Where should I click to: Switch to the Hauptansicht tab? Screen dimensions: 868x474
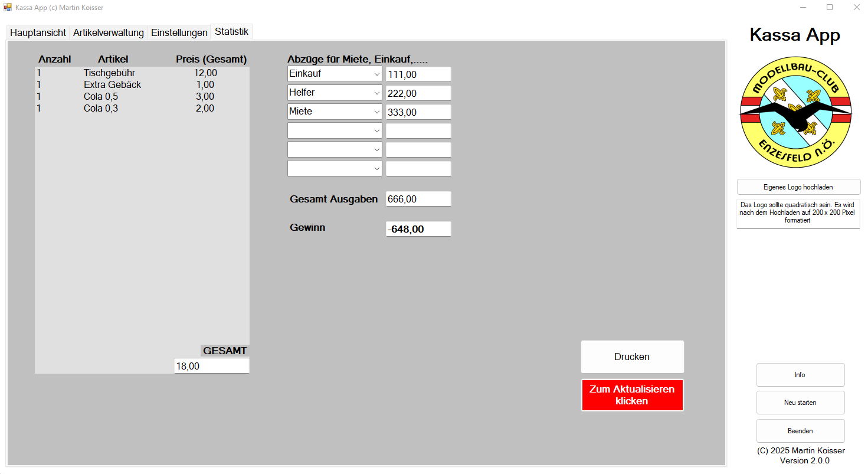pyautogui.click(x=38, y=32)
